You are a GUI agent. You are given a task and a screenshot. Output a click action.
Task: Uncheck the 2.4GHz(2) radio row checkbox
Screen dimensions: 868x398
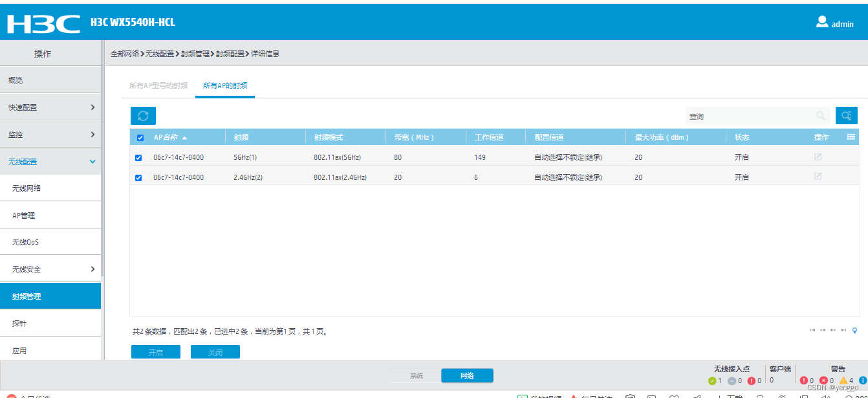[x=138, y=177]
